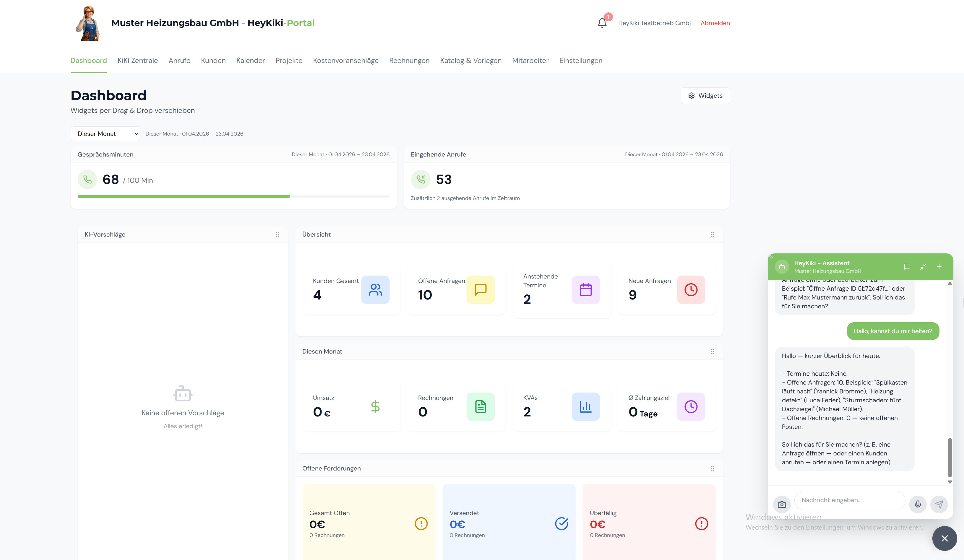Click the Offene Anfragen yellow chat icon
964x560 pixels.
coord(481,289)
